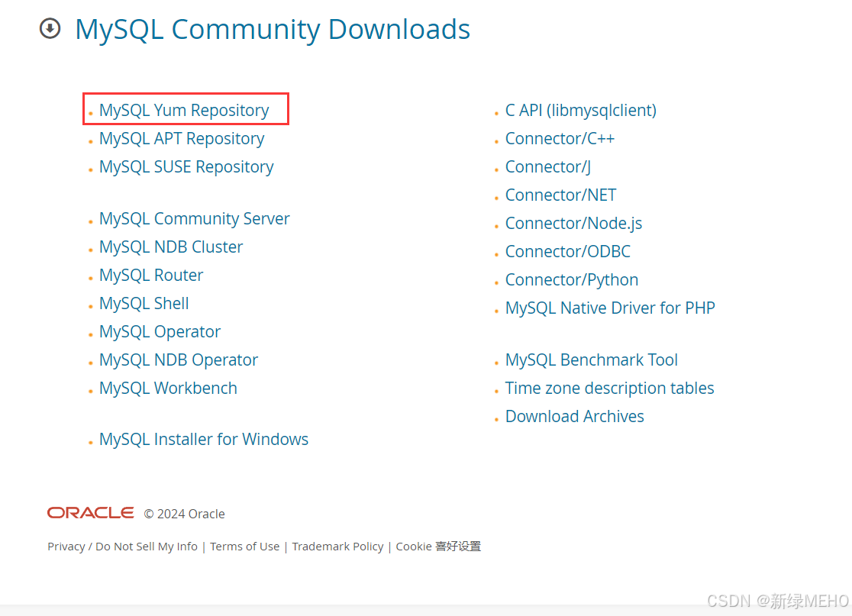Viewport: 852px width, 616px height.
Task: Open MySQL Installer for Windows link
Action: pos(204,439)
